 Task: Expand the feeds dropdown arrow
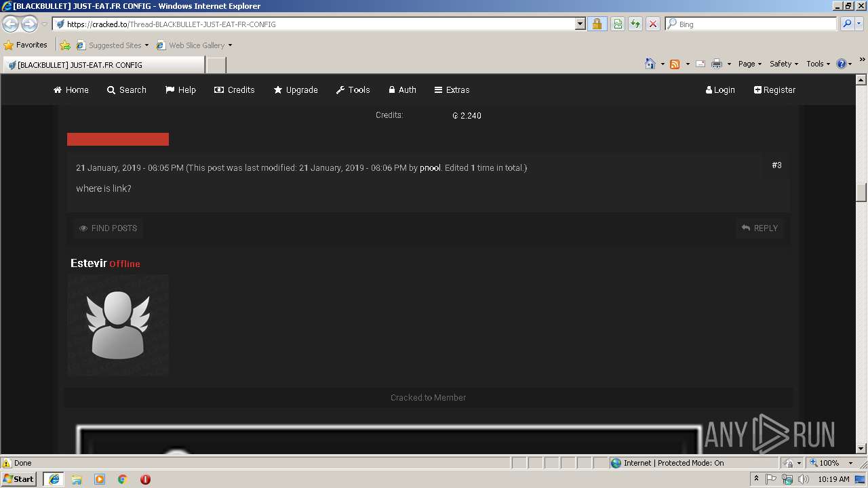(x=688, y=64)
